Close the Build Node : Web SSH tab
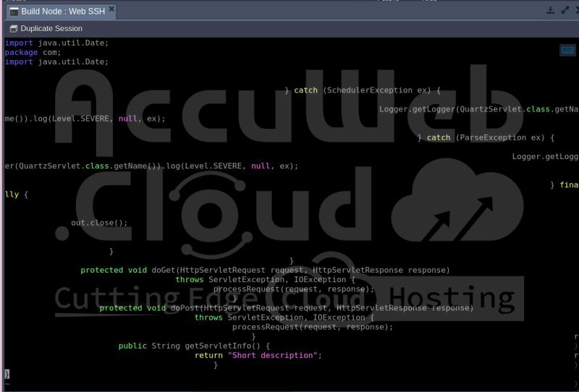 (x=111, y=9)
